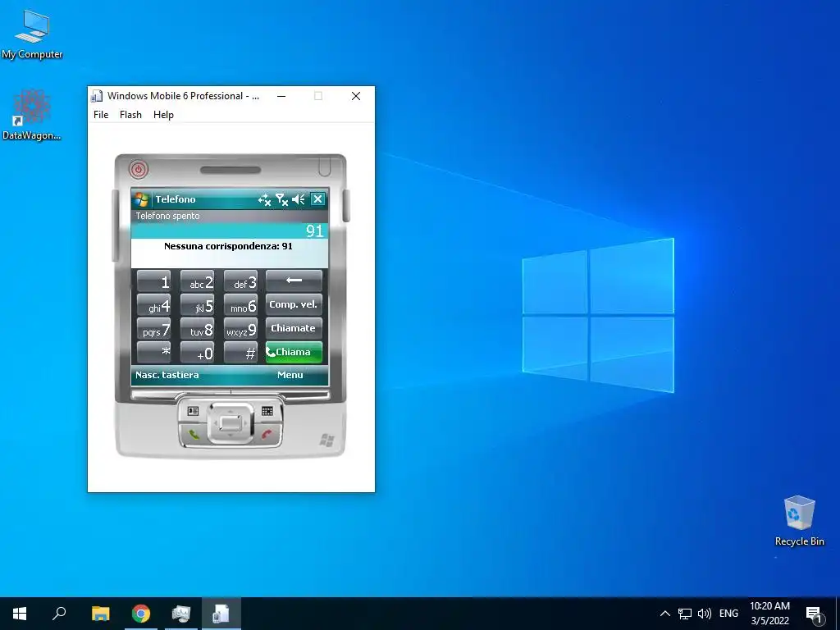Click the side volume slider on device
This screenshot has height=630, width=840.
pos(115,225)
